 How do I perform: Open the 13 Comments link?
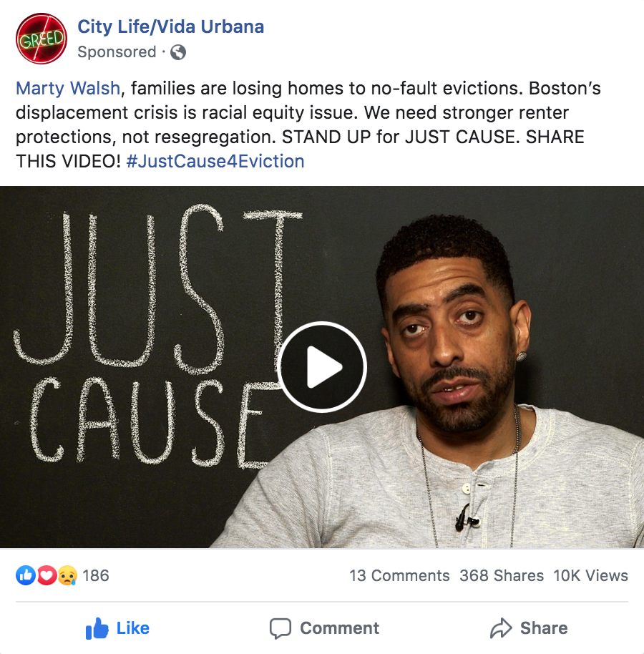[399, 575]
